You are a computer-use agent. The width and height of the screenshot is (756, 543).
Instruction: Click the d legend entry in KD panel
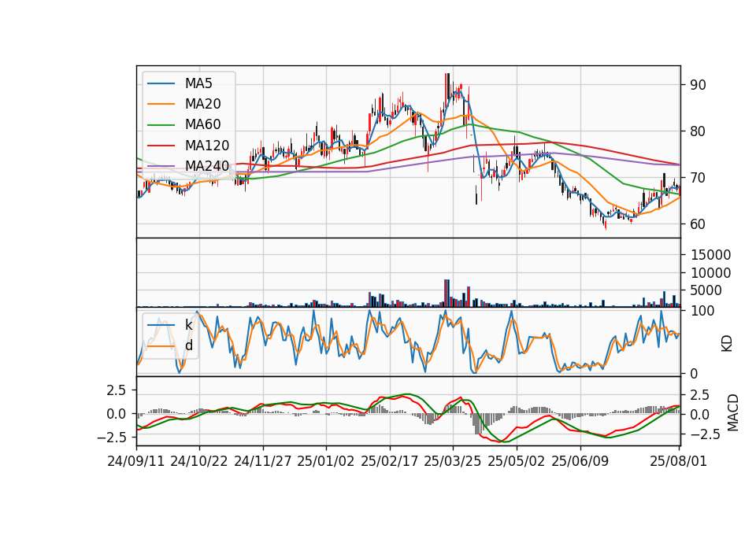[170, 345]
